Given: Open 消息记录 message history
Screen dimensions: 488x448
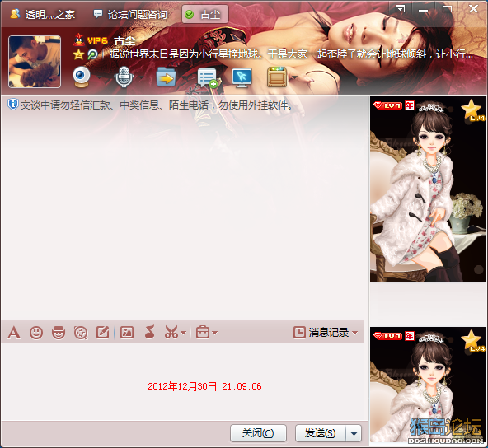Looking at the screenshot, I should (x=321, y=333).
